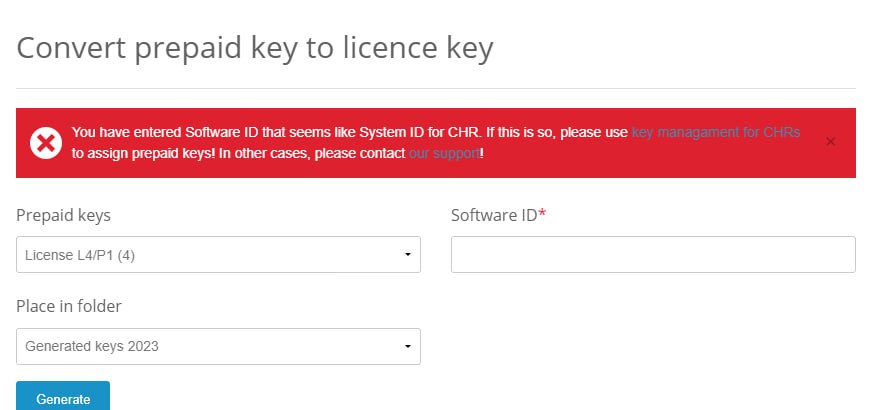
Task: Click the Software ID field label
Action: click(494, 215)
